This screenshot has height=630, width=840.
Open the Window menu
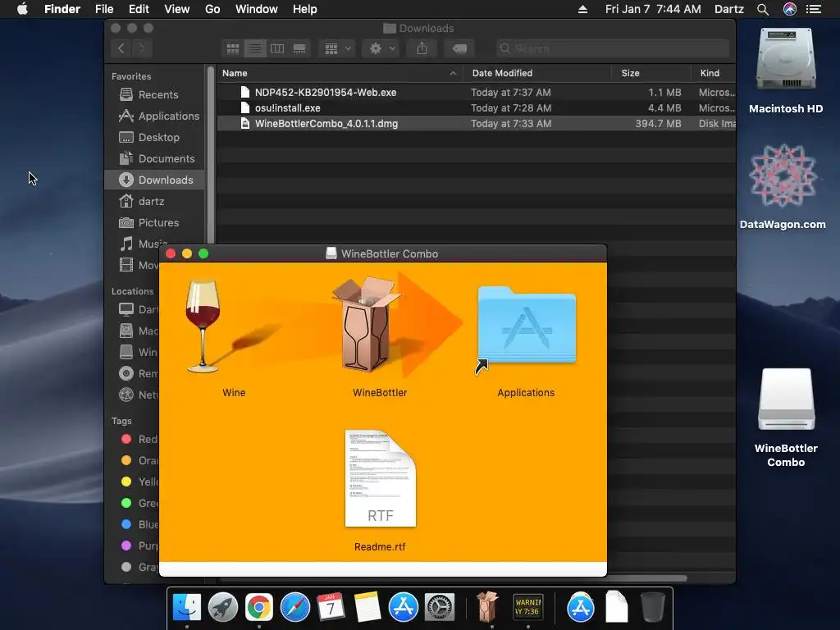pos(257,9)
